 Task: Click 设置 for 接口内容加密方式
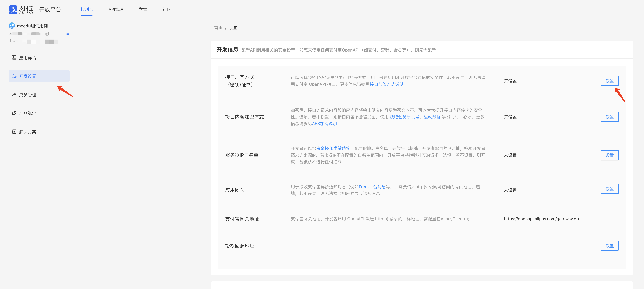[609, 117]
